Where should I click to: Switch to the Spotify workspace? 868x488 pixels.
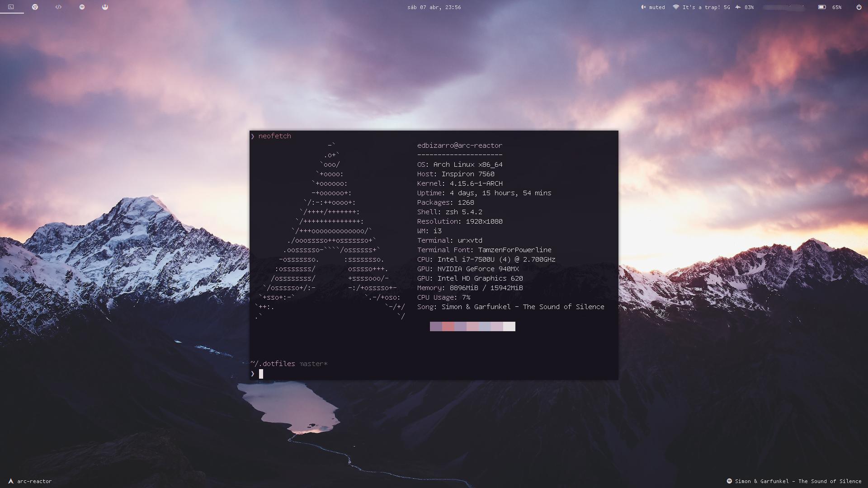coord(82,7)
